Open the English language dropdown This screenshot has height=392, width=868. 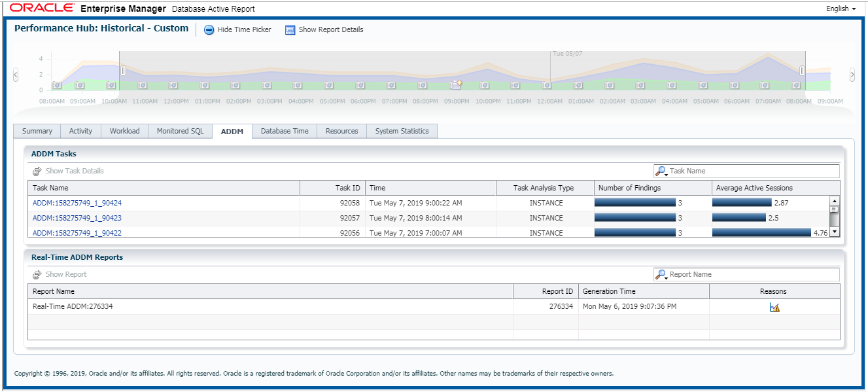(841, 9)
